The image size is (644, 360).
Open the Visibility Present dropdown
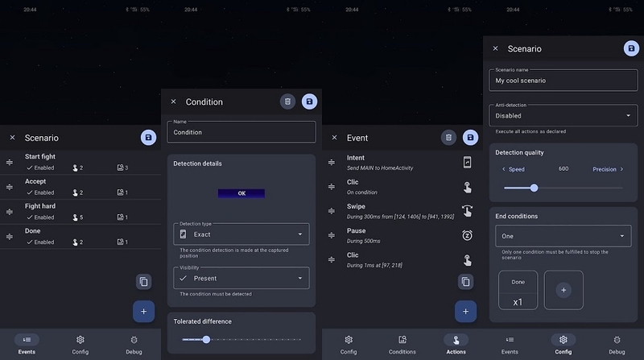tap(242, 278)
